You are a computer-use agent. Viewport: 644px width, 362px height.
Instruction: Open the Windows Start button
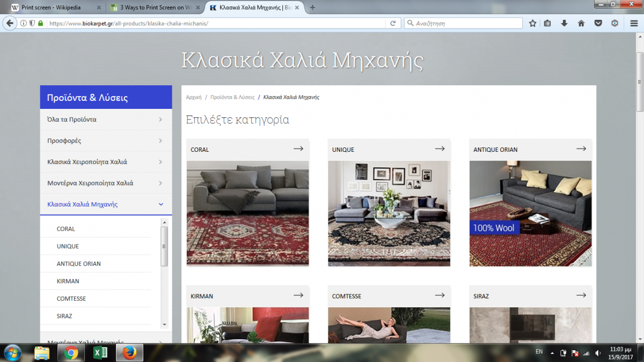point(12,353)
